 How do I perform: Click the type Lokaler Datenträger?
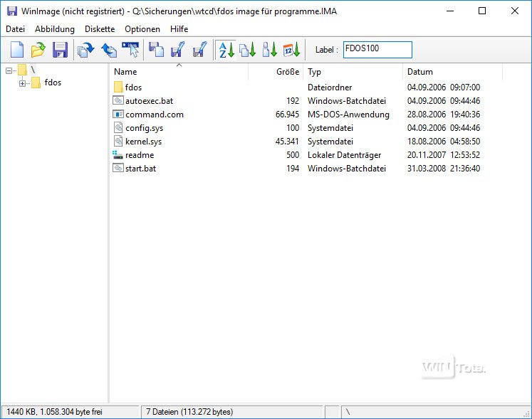coord(345,155)
